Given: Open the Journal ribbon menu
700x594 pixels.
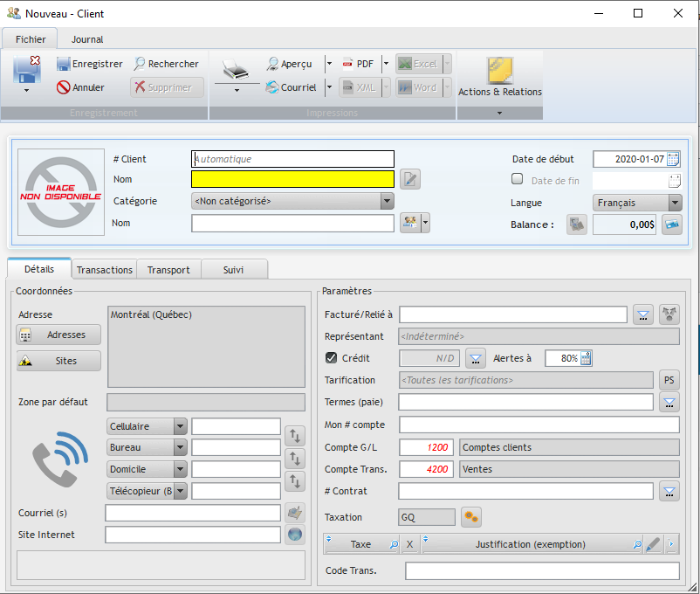Looking at the screenshot, I should (x=86, y=39).
